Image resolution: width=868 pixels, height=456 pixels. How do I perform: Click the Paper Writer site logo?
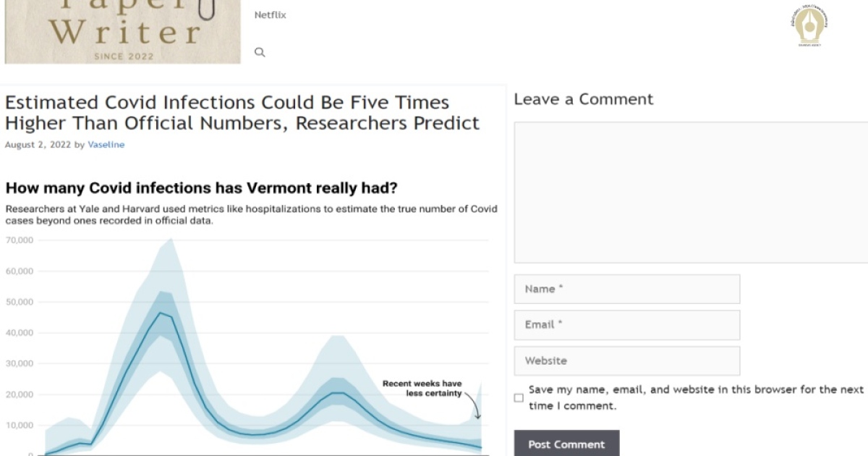click(122, 32)
